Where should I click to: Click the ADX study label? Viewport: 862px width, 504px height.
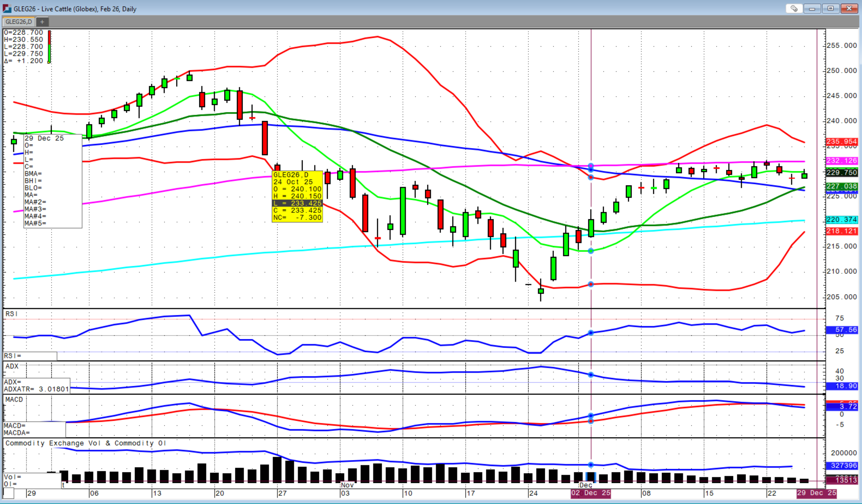pyautogui.click(x=12, y=366)
